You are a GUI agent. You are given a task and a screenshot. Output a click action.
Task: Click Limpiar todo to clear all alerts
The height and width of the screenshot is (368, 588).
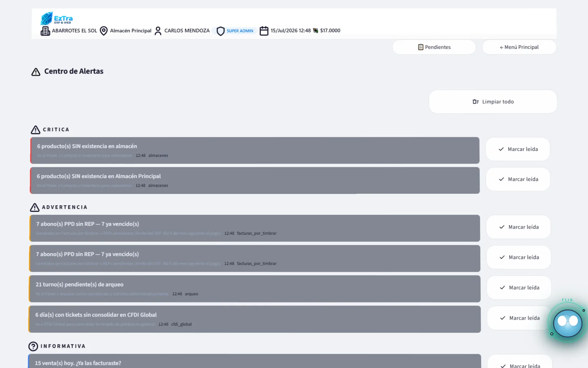[493, 102]
